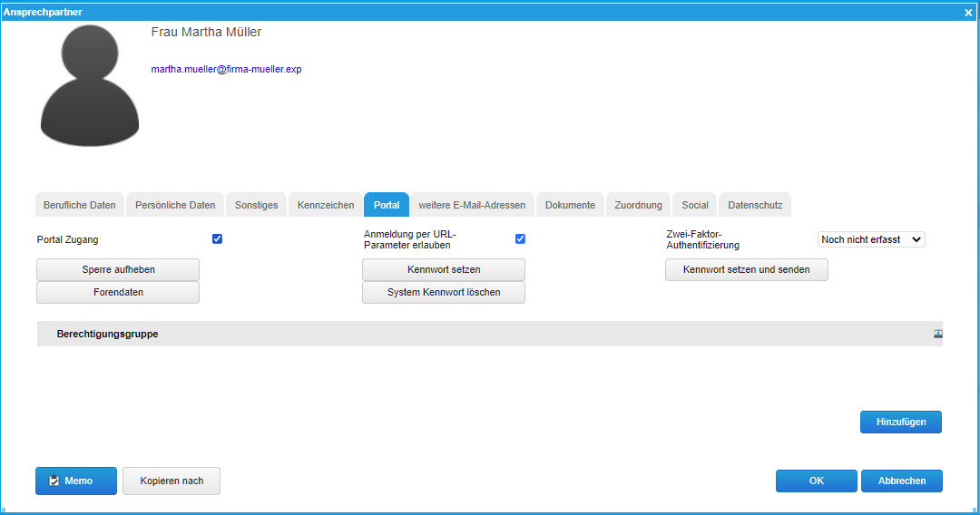Click the Zwei-Faktor-Authentifizierung label

702,239
